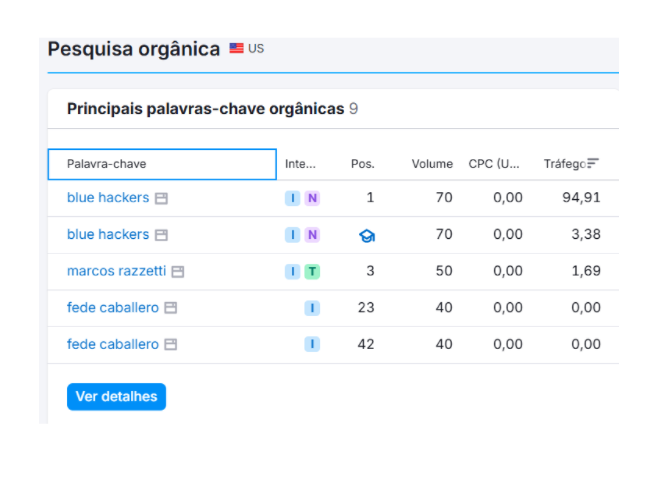This screenshot has height=485, width=647.
Task: Click the traffic value 94,91
Action: [x=581, y=198]
